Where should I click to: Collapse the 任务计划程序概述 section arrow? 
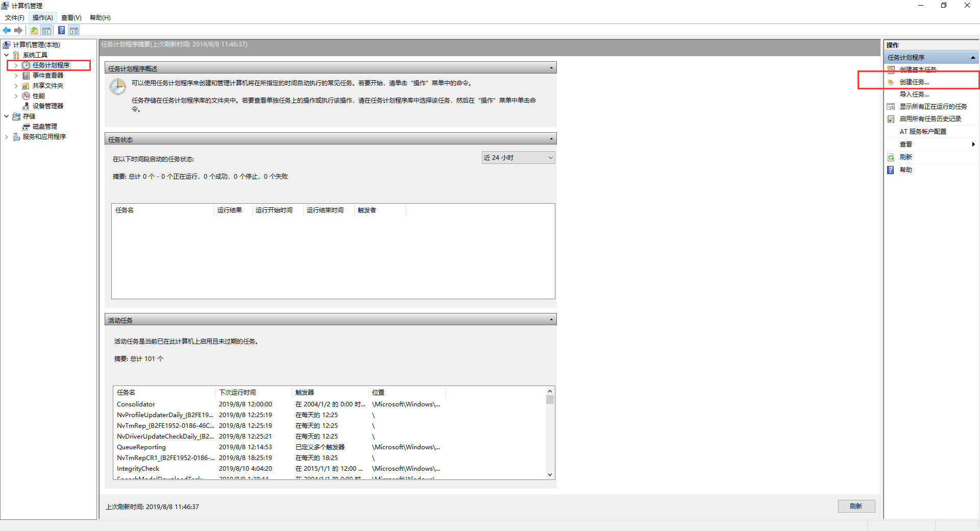click(551, 68)
